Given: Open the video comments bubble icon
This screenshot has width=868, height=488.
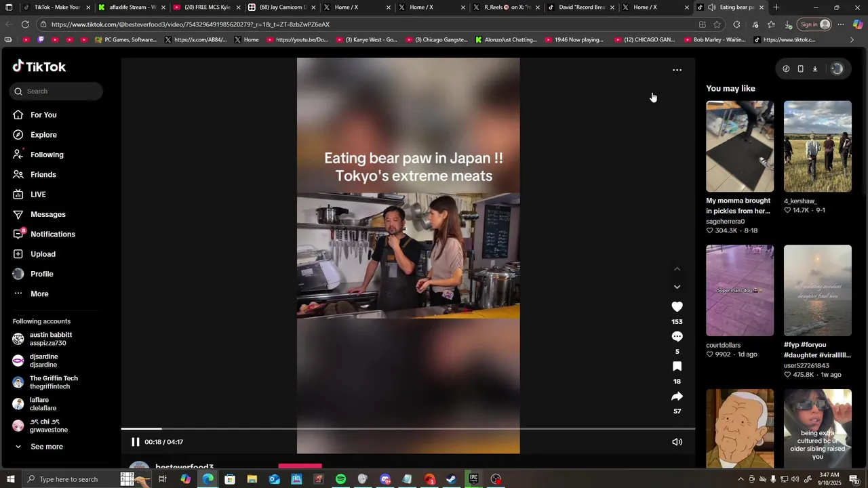Looking at the screenshot, I should 677,337.
